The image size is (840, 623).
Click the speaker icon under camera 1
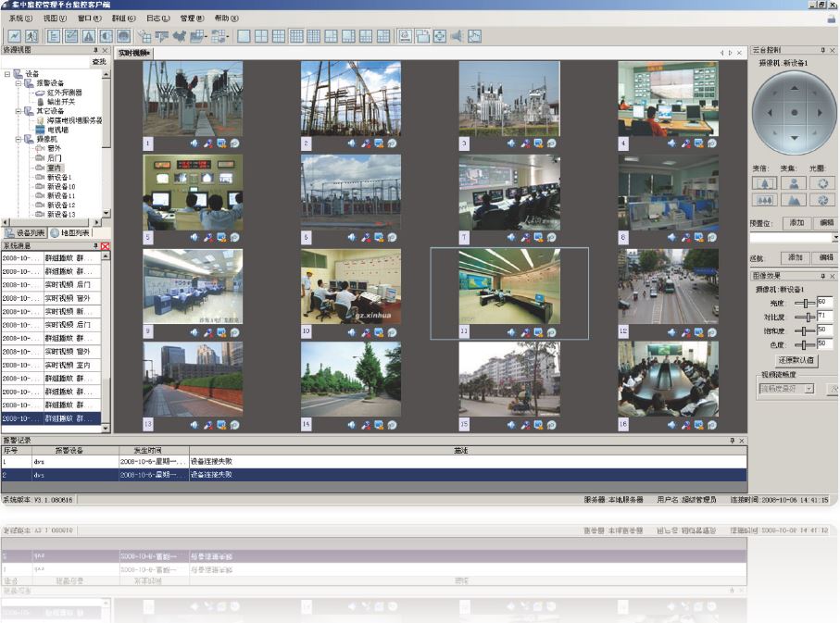[194, 143]
